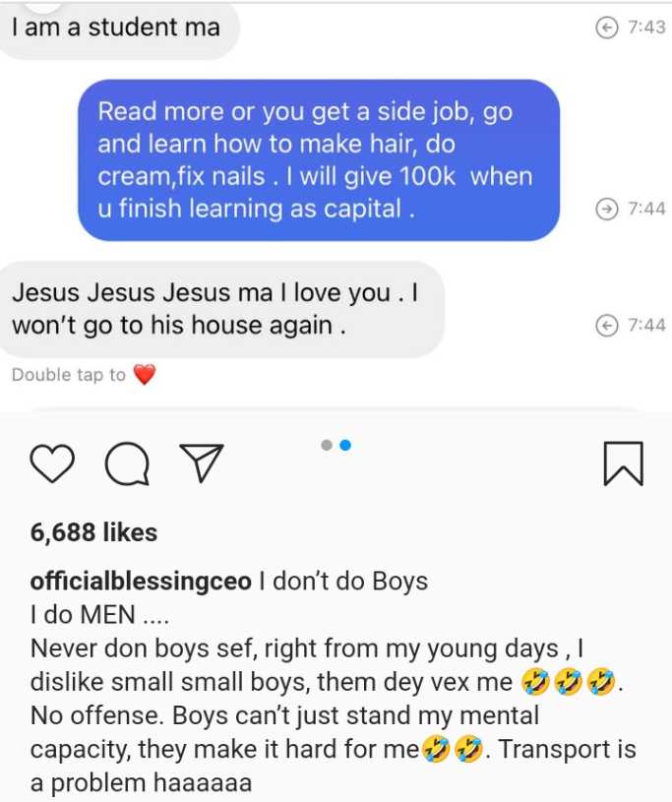Viewport: 672px width, 802px height.
Task: Click the sent arrow icon beside the blue message
Action: (x=607, y=209)
